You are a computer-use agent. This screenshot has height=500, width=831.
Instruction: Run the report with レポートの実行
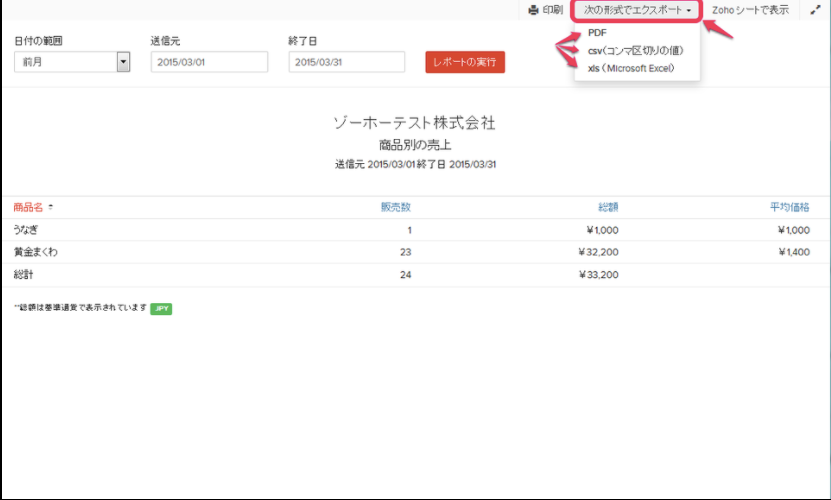click(x=465, y=62)
